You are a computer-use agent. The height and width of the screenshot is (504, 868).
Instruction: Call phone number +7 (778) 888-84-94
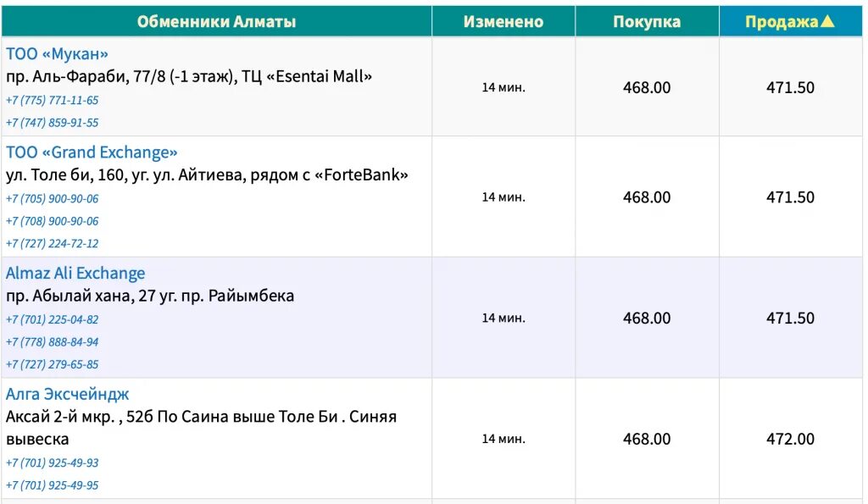tap(52, 342)
